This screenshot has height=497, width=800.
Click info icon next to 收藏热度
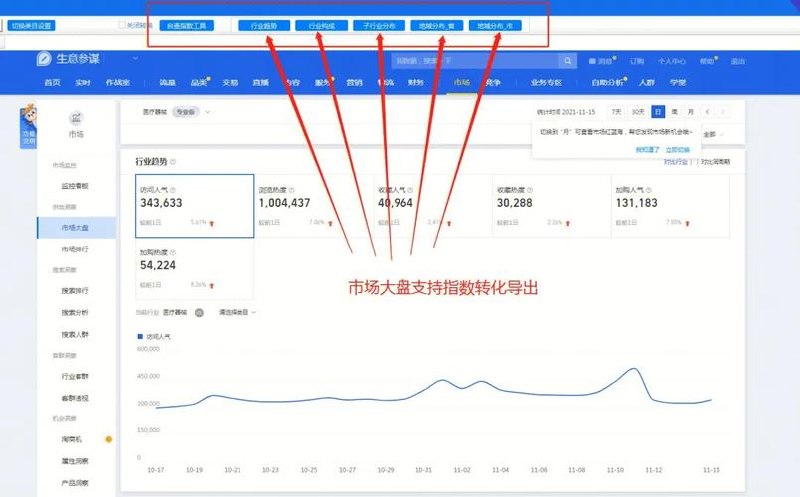click(530, 190)
